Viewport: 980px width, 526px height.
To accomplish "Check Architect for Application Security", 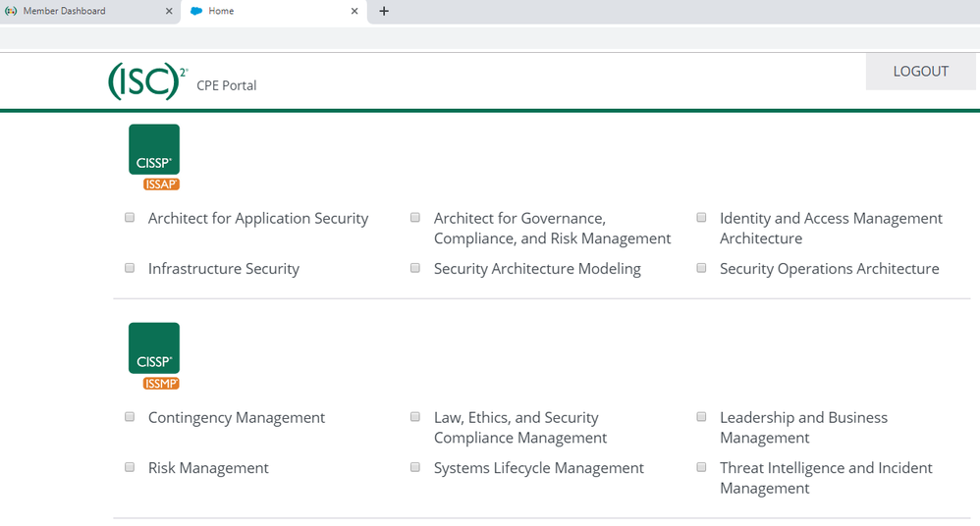I will click(x=130, y=218).
